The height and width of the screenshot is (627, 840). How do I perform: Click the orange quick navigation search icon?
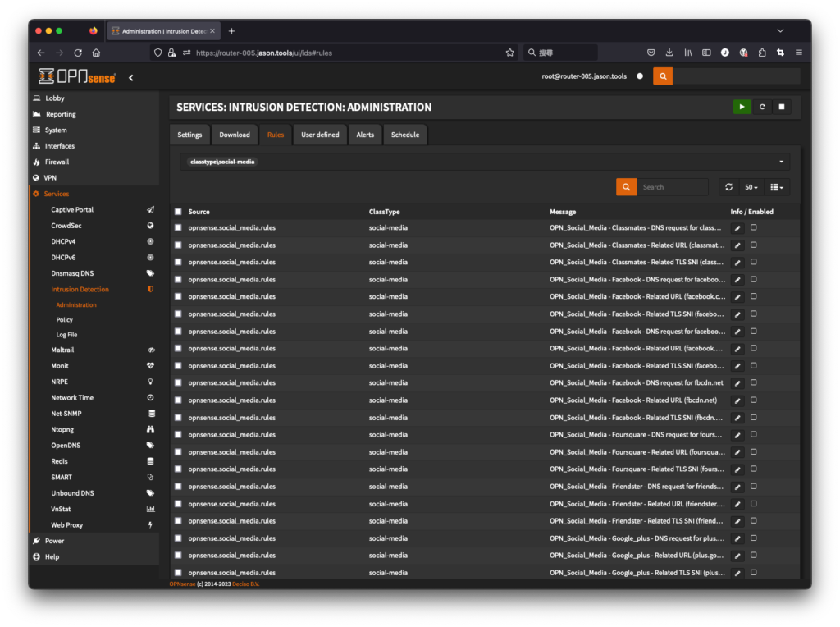tap(663, 76)
